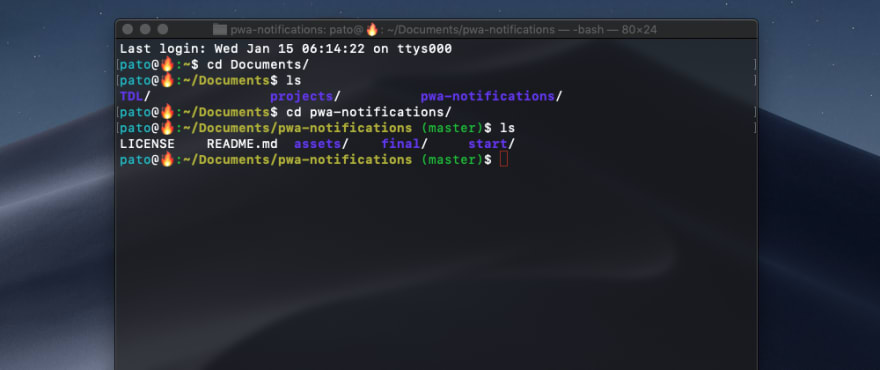
Task: Click the red terminal cursor block
Action: tap(503, 159)
